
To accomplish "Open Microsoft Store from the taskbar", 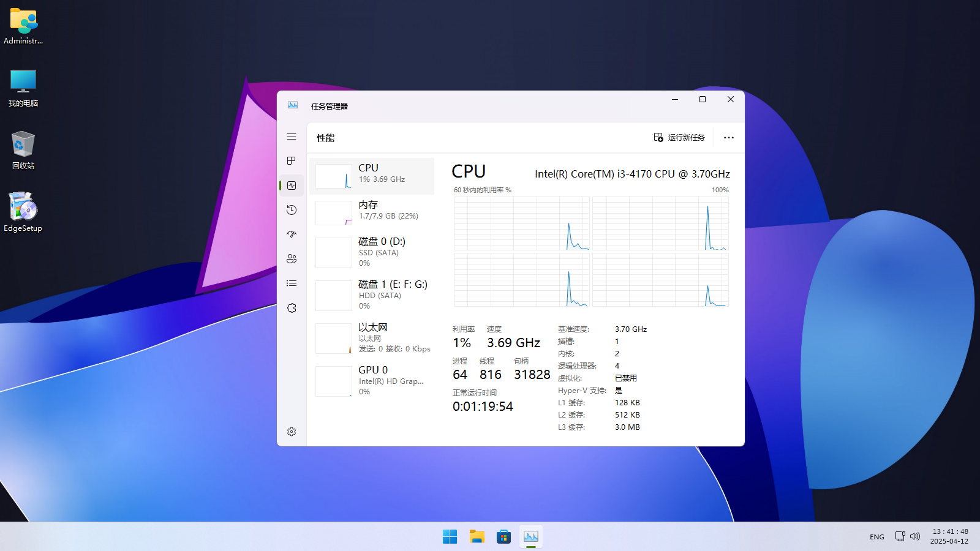I will [x=503, y=537].
